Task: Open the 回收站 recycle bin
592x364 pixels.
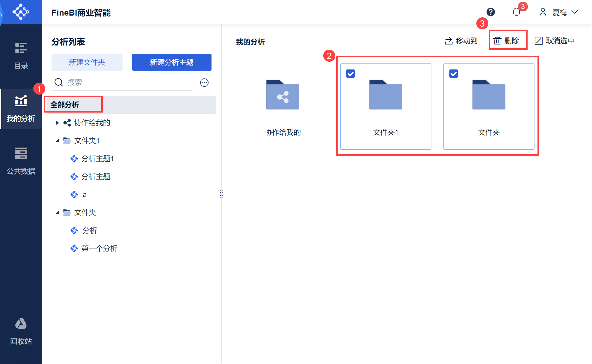Action: (x=21, y=331)
